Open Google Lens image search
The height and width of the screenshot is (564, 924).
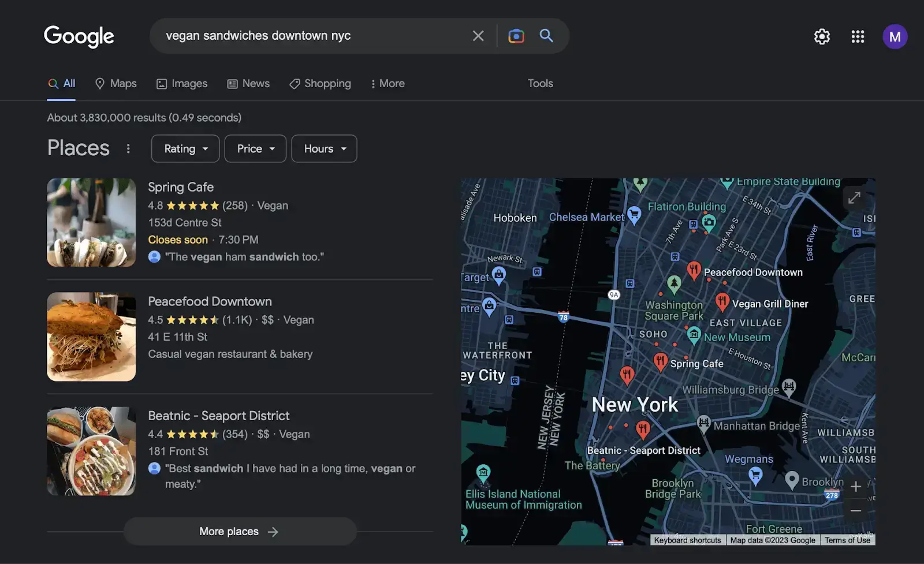click(x=516, y=36)
